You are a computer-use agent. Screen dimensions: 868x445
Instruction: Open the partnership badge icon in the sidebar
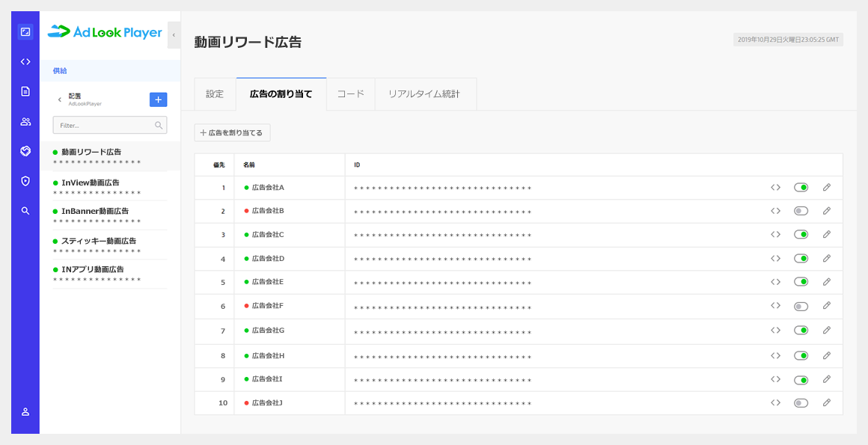point(25,151)
